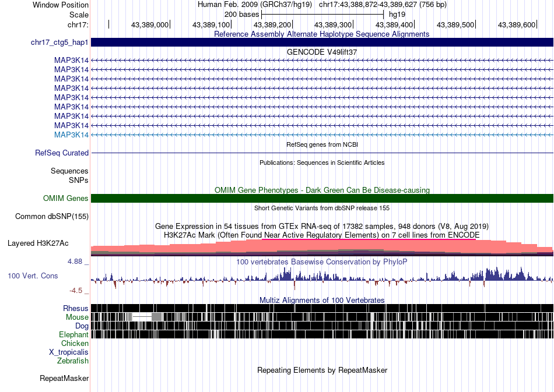Click Human Feb. 2009 (GRCh37/hg19) assembly text

click(x=255, y=5)
